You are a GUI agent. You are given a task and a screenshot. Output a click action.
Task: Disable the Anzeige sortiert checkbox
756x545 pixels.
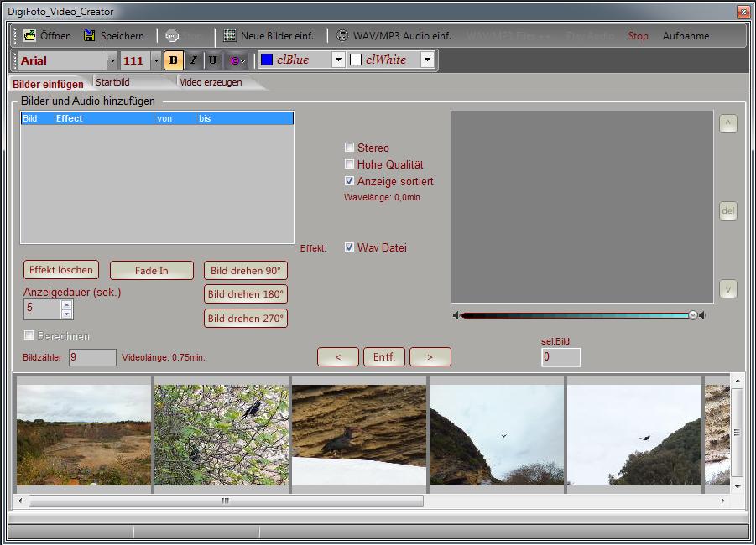350,181
